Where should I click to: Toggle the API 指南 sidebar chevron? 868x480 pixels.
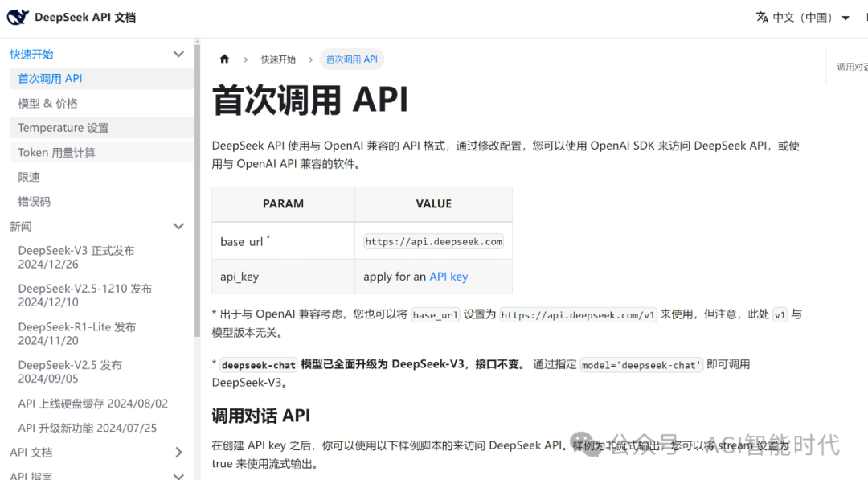pyautogui.click(x=178, y=475)
